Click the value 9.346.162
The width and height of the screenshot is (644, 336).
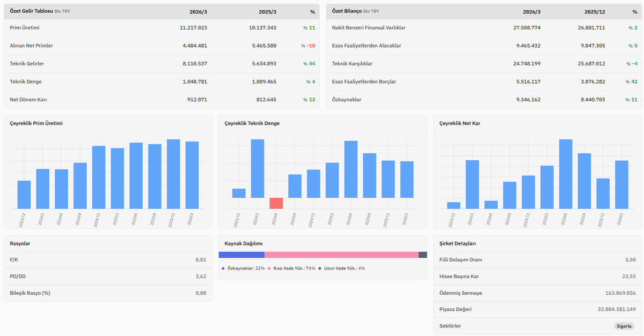pos(529,100)
